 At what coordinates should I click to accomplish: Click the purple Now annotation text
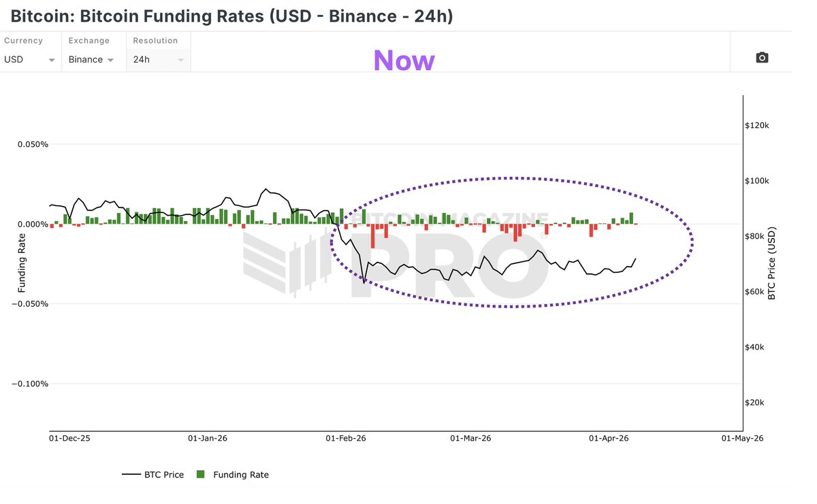[404, 60]
